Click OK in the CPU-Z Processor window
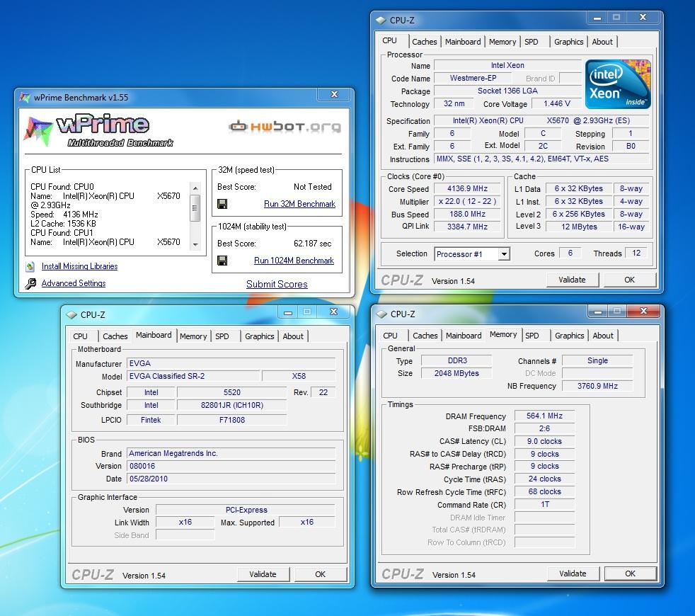The width and height of the screenshot is (695, 616). (x=629, y=280)
